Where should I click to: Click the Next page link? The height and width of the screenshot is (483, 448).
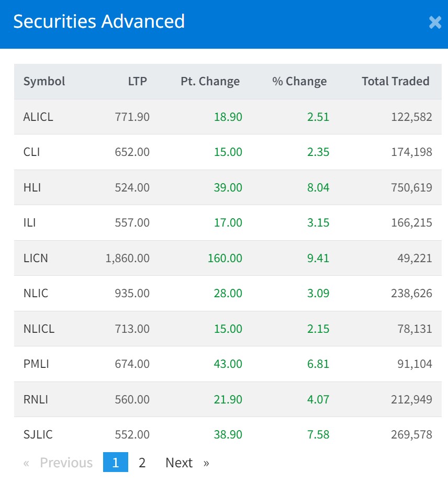(187, 463)
